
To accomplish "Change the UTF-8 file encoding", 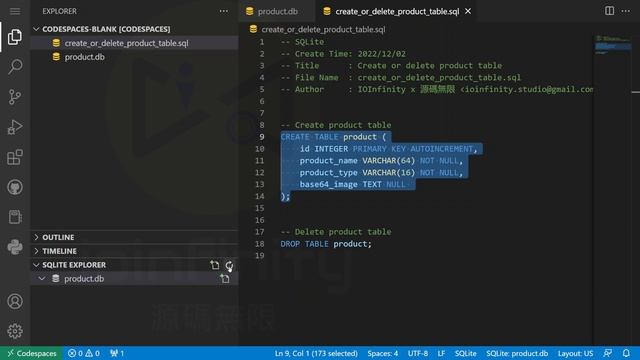I will (418, 353).
